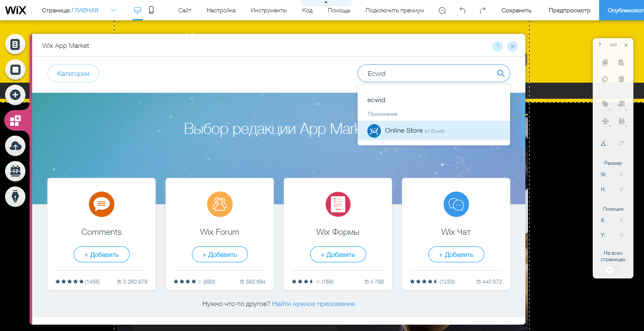Click the Wix Формы install count 4 788
This screenshot has height=331, width=644.
(374, 281)
